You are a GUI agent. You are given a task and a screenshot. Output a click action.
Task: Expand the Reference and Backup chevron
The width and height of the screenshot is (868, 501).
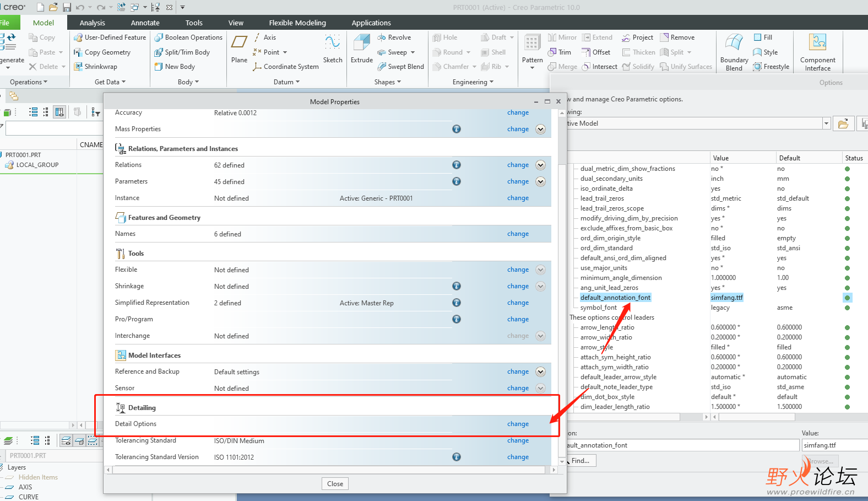(x=541, y=371)
